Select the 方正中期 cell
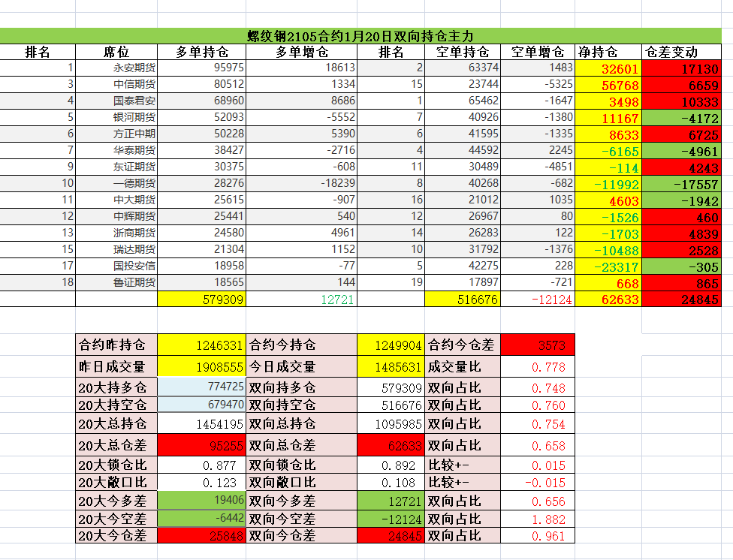This screenshot has height=560, width=733. (116, 134)
